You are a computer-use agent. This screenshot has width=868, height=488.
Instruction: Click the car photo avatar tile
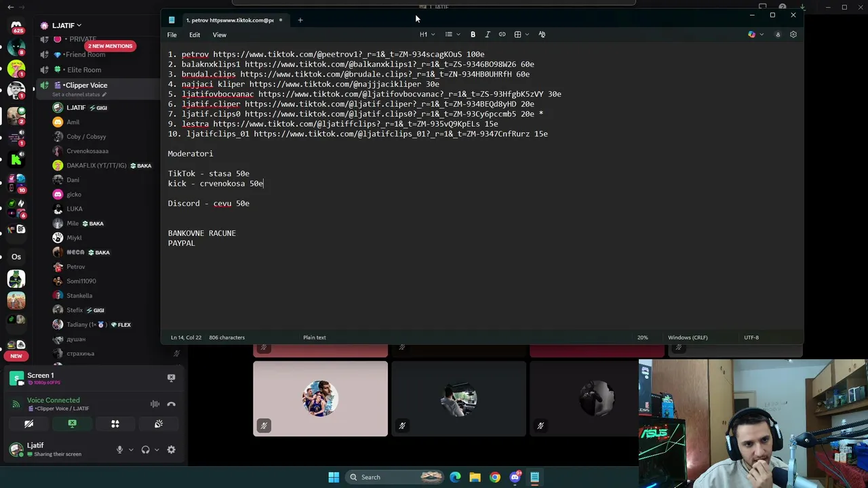pyautogui.click(x=458, y=399)
